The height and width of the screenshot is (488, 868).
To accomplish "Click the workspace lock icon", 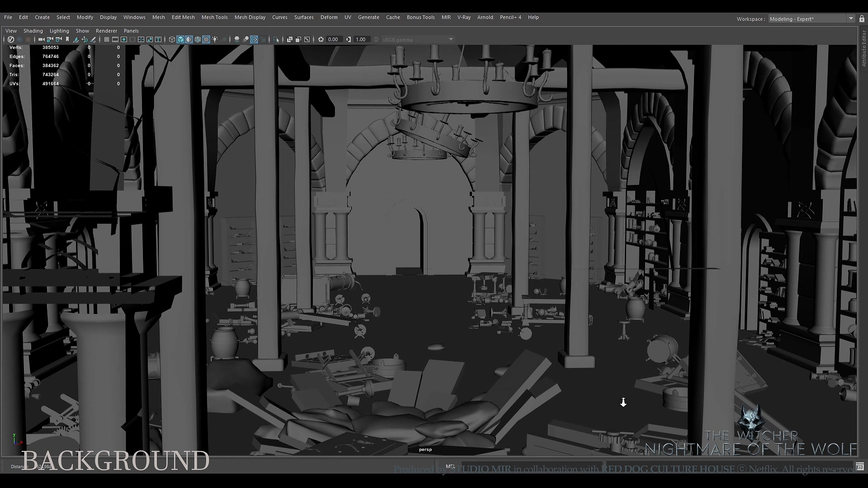I will tap(862, 19).
